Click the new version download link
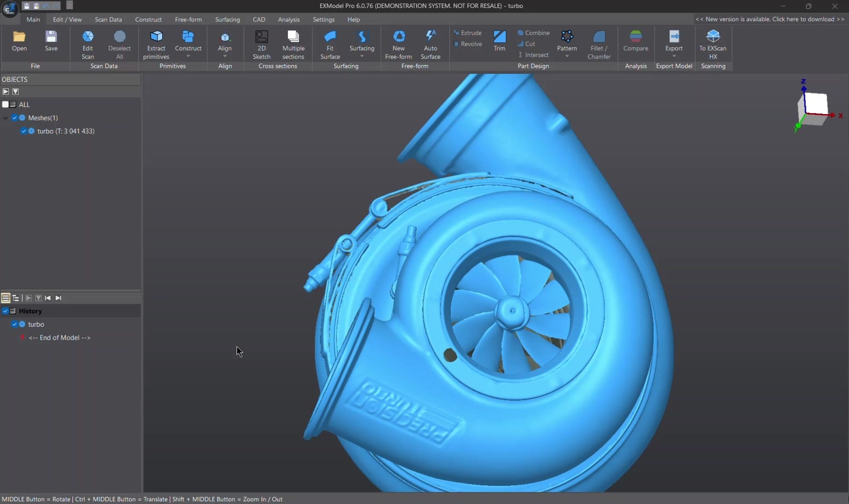Image resolution: width=849 pixels, height=504 pixels. pos(770,19)
